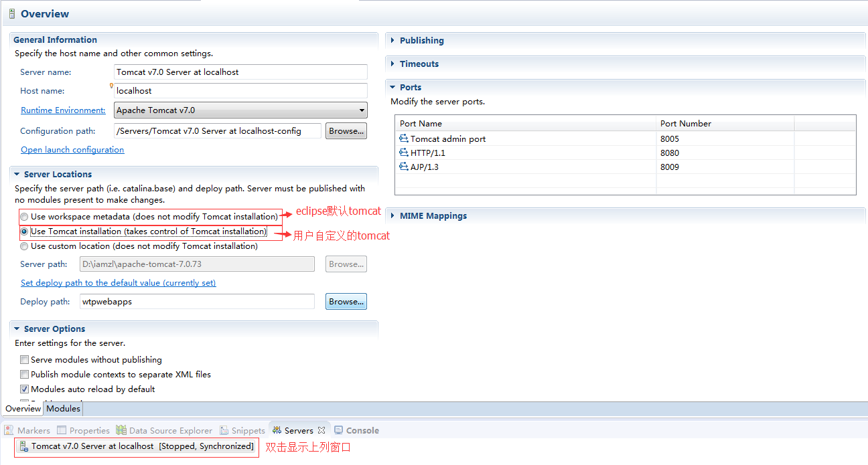The height and width of the screenshot is (465, 868).
Task: Click the Port Number column header
Action: click(725, 123)
